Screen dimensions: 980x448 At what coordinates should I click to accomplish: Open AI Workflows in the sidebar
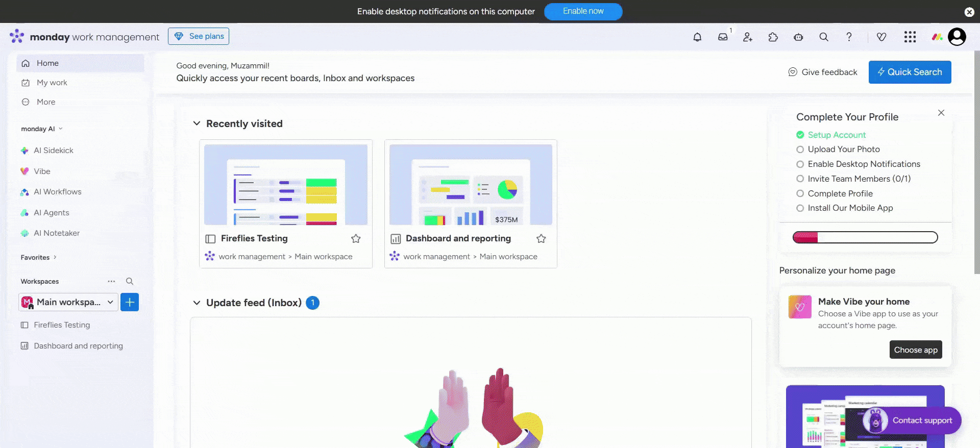(58, 192)
